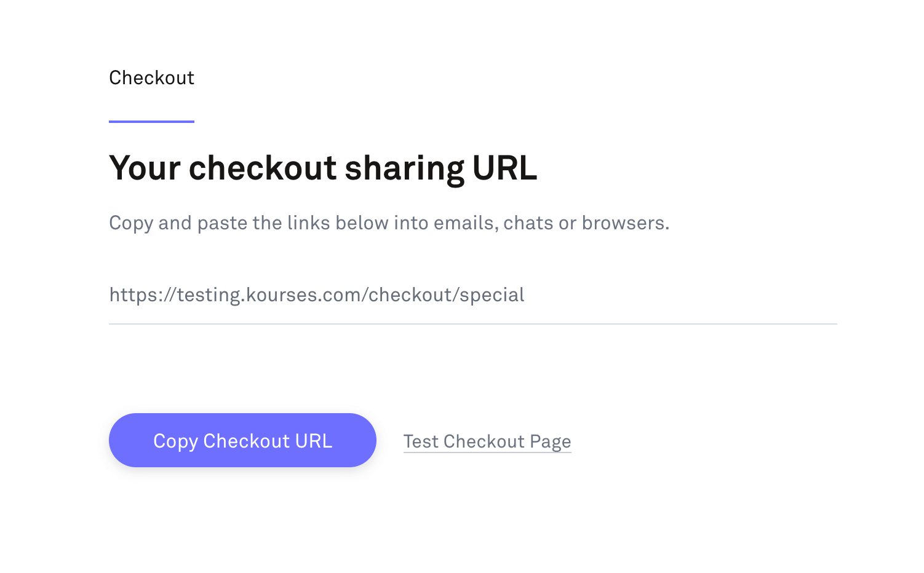This screenshot has height=573, width=924.
Task: Open the Test Checkout Page link
Action: (487, 441)
